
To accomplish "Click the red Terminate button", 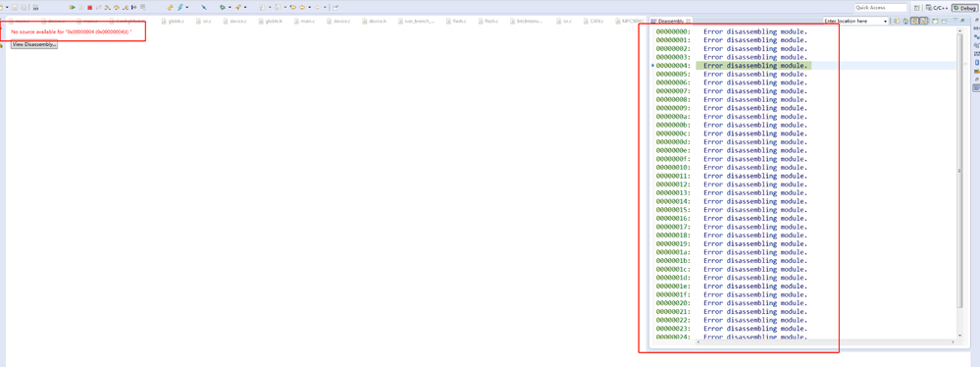I will [x=90, y=8].
